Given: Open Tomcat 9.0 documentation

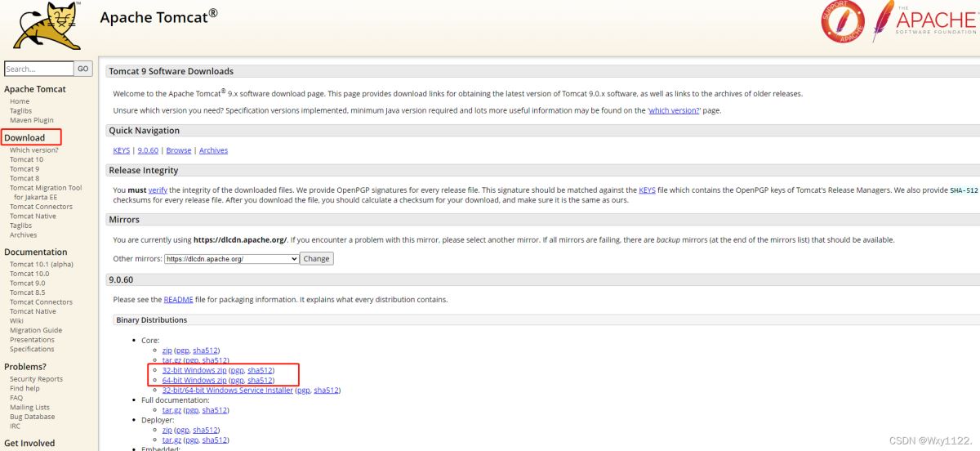Looking at the screenshot, I should click(27, 284).
